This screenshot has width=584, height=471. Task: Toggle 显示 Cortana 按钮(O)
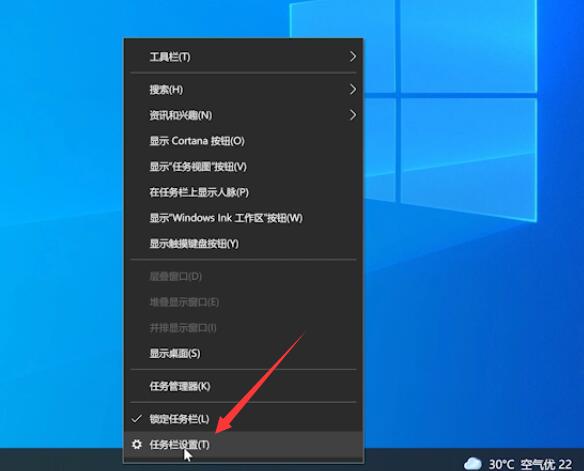click(243, 141)
